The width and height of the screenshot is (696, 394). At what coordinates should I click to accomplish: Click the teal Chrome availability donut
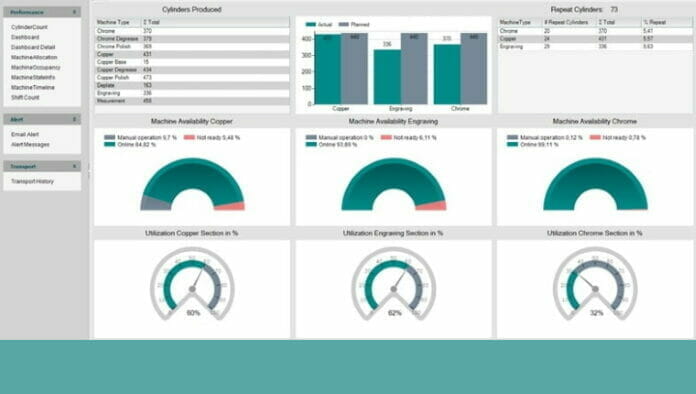(595, 175)
